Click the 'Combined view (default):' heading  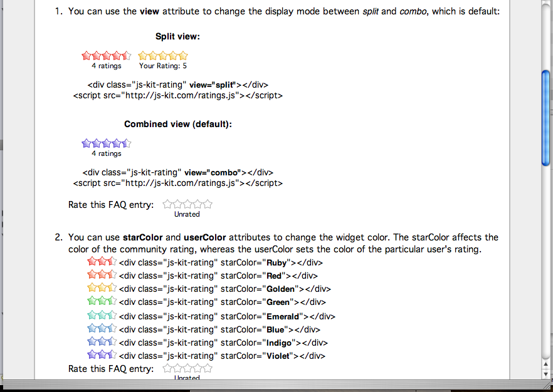click(x=178, y=125)
